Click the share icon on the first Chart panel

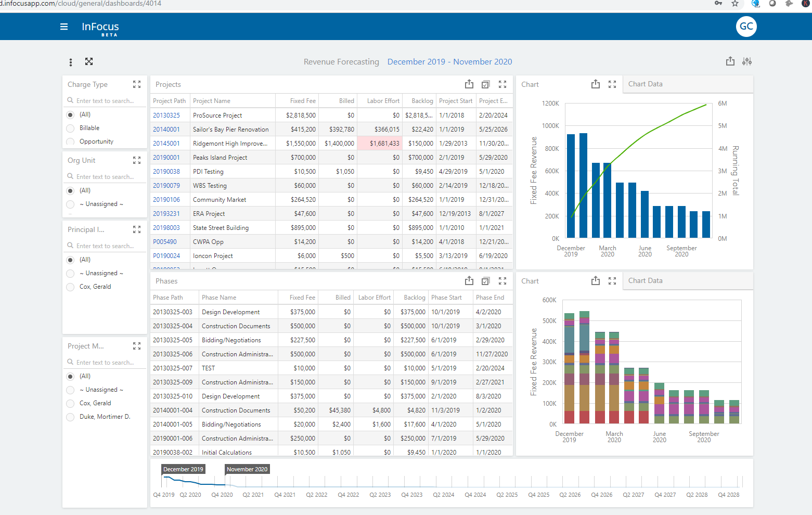[x=595, y=84]
